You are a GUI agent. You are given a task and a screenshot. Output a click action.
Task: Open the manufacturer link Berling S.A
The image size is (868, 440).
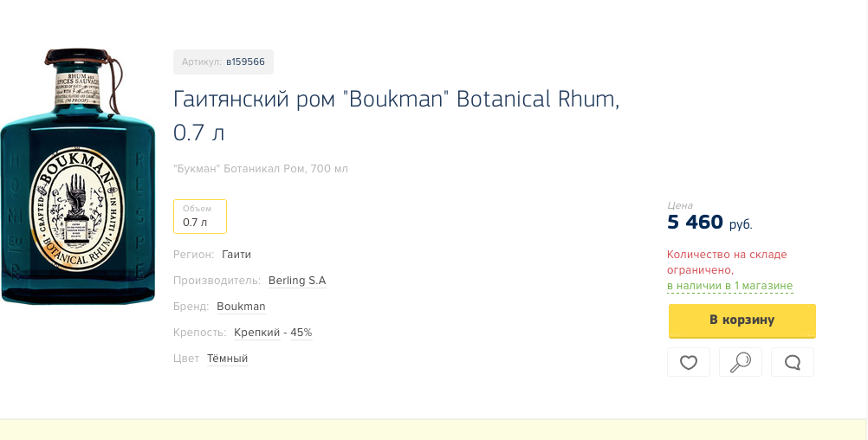(297, 281)
